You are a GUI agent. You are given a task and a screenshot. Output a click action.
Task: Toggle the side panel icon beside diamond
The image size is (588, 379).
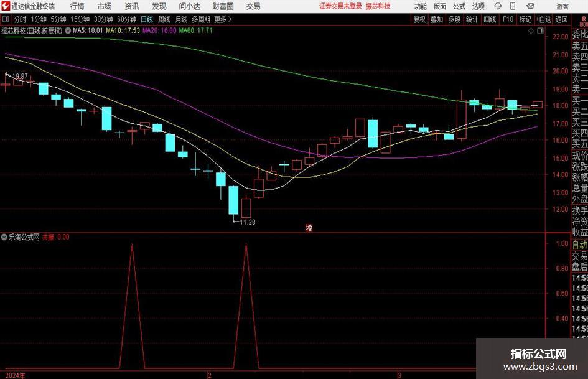540,31
